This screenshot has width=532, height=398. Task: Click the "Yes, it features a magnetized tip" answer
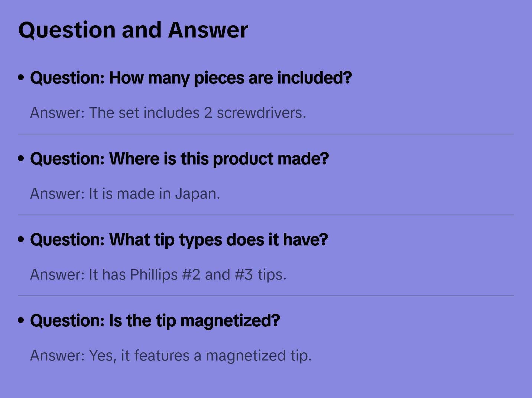point(171,356)
